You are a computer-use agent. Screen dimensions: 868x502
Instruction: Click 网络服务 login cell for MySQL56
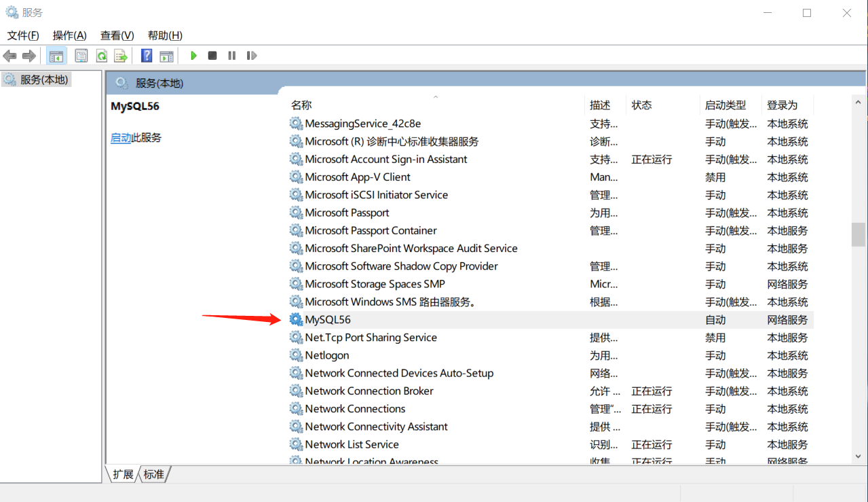(x=787, y=319)
